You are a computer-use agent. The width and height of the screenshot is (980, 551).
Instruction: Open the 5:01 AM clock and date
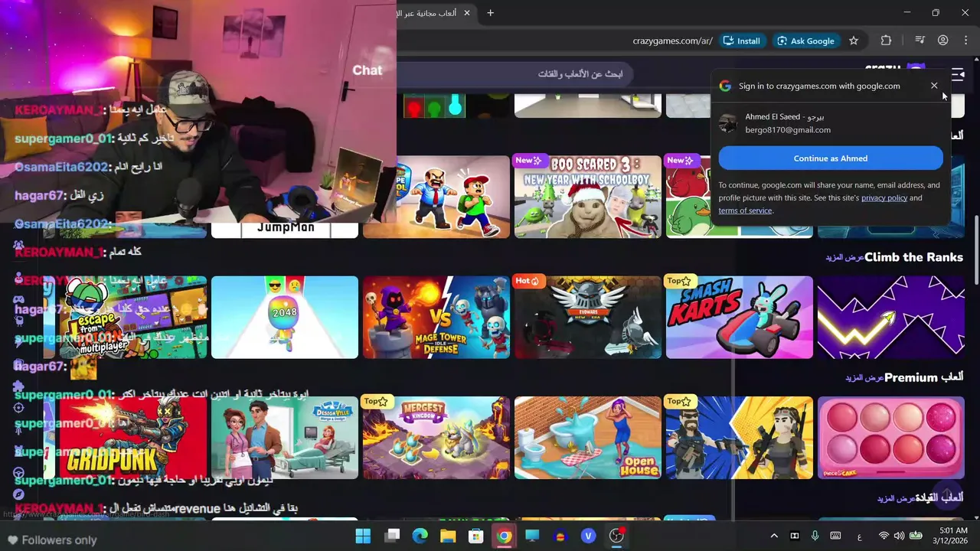click(x=952, y=536)
